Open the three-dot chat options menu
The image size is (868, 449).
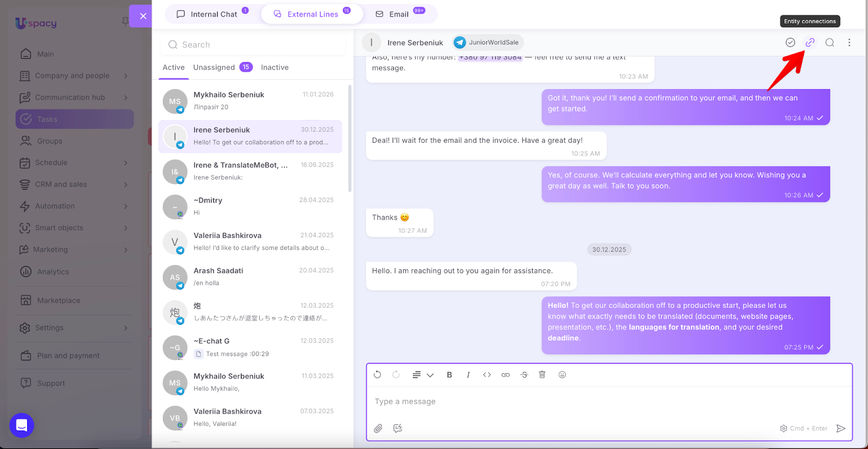click(849, 42)
